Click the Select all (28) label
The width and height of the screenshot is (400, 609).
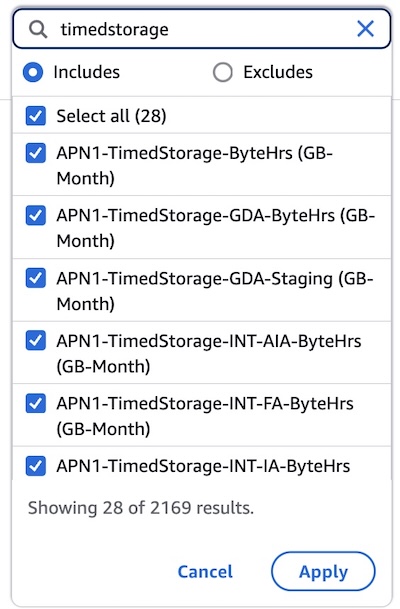[x=111, y=116]
